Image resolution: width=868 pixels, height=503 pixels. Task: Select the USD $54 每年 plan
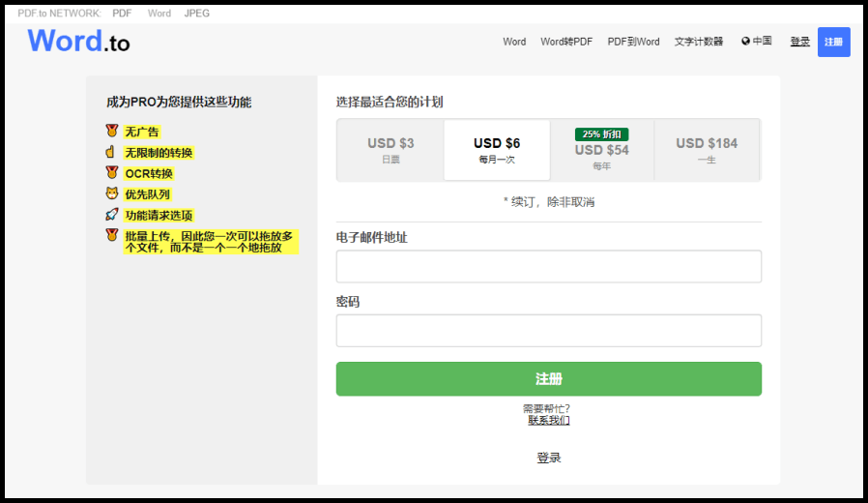click(602, 150)
